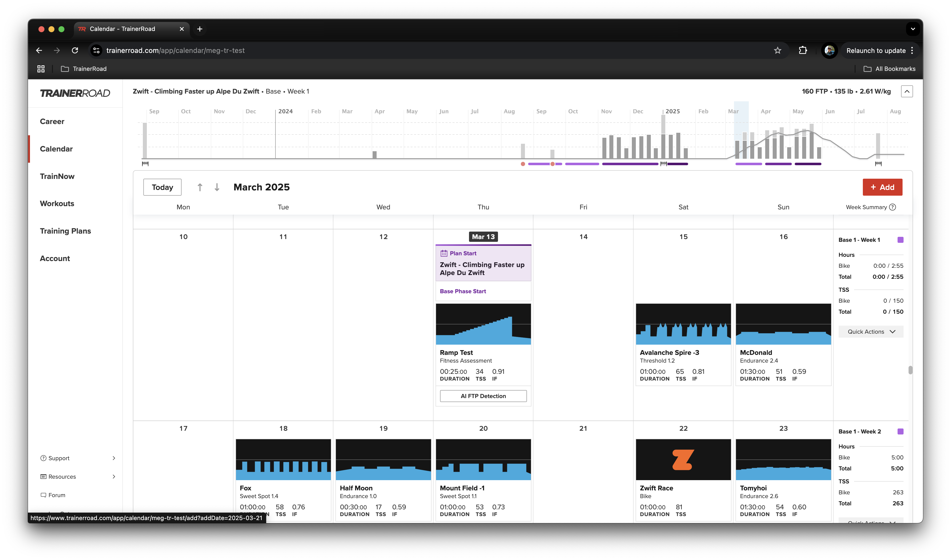Image resolution: width=951 pixels, height=560 pixels.
Task: Open the Tomyhoi endurance workout
Action: click(x=783, y=480)
